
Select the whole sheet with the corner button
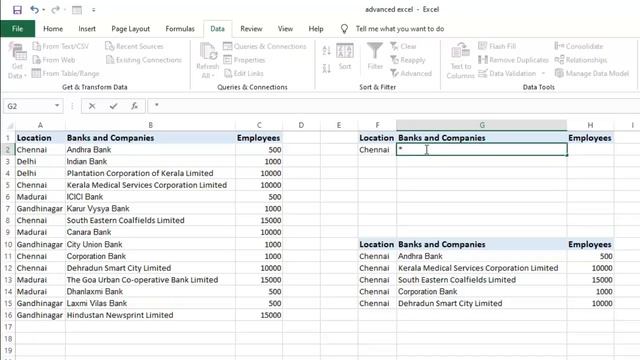(8, 125)
